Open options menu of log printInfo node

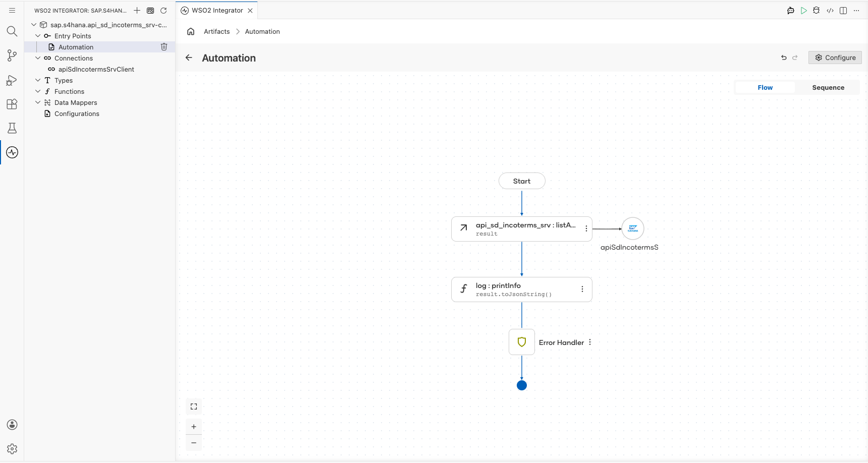pyautogui.click(x=582, y=289)
